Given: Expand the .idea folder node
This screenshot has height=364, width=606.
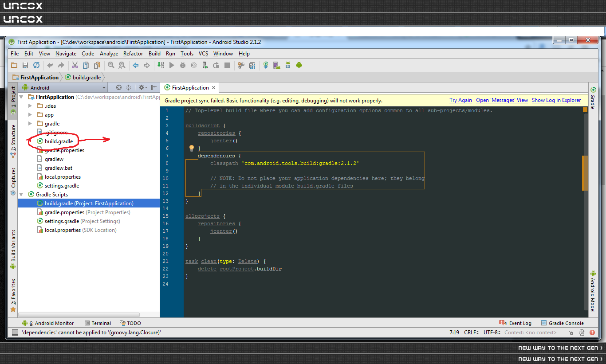Looking at the screenshot, I should click(30, 106).
